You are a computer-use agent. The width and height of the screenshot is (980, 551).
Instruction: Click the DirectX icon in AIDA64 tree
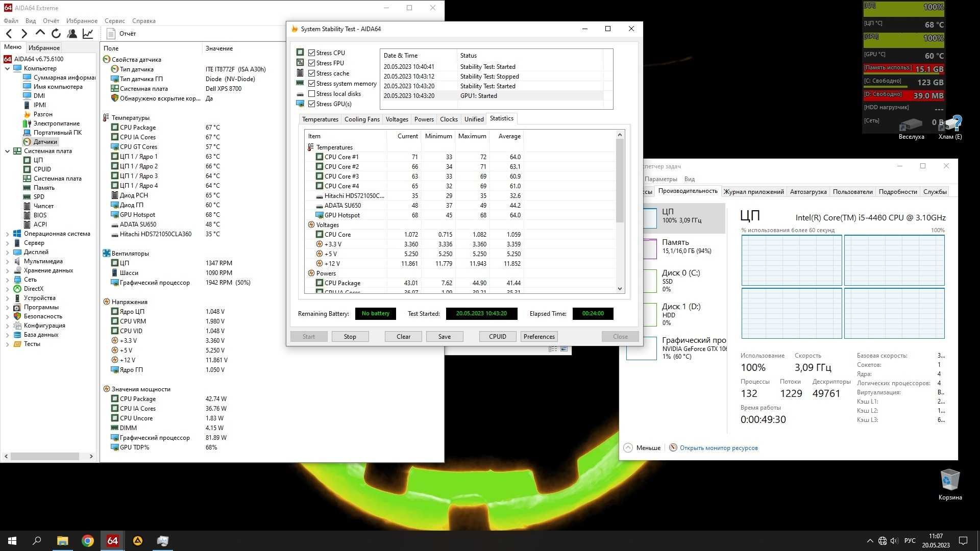pos(17,289)
